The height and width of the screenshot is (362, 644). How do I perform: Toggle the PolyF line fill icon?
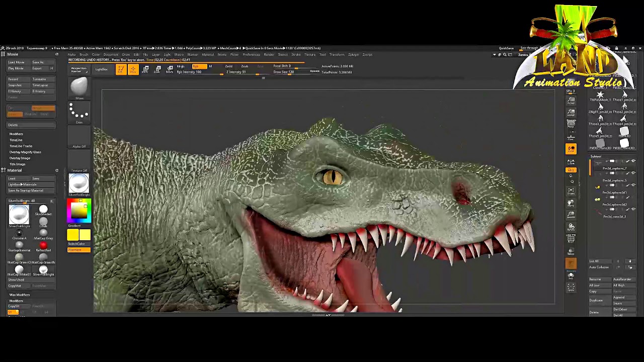(x=571, y=239)
